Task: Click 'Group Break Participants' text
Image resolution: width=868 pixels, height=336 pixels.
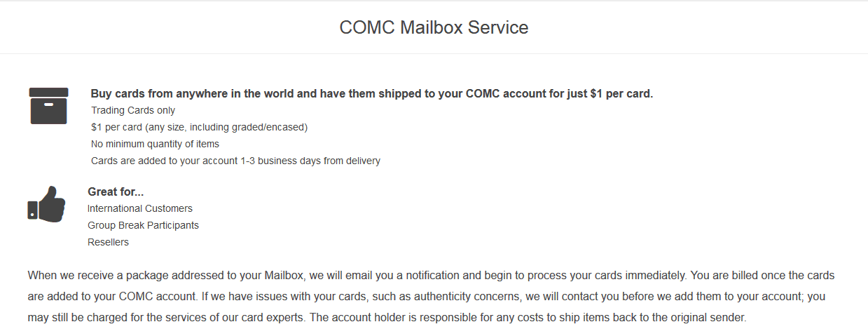Action: (x=143, y=225)
